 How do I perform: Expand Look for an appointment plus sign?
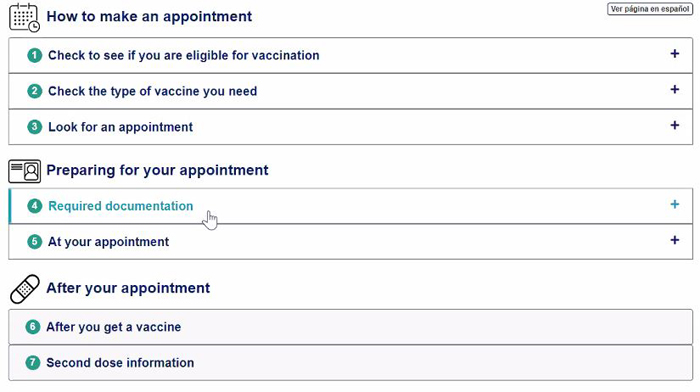(x=675, y=125)
